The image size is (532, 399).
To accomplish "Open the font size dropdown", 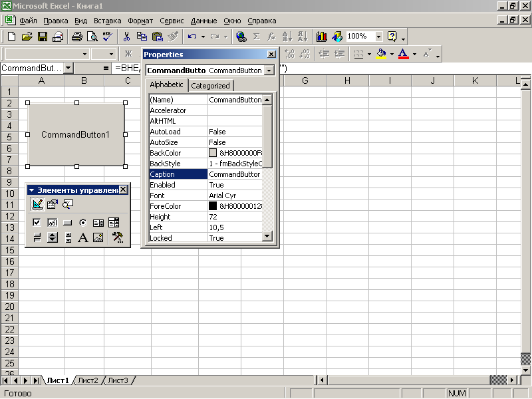I will pyautogui.click(x=111, y=54).
